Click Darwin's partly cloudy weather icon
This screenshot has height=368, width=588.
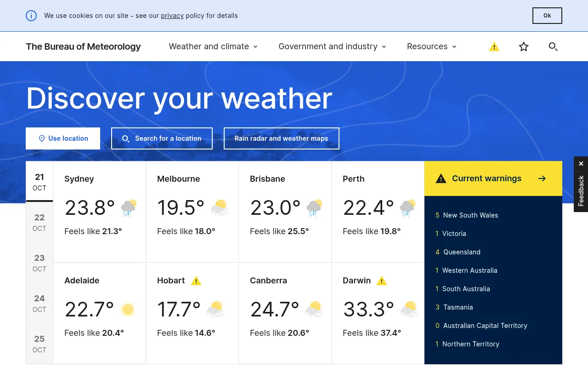[409, 310]
